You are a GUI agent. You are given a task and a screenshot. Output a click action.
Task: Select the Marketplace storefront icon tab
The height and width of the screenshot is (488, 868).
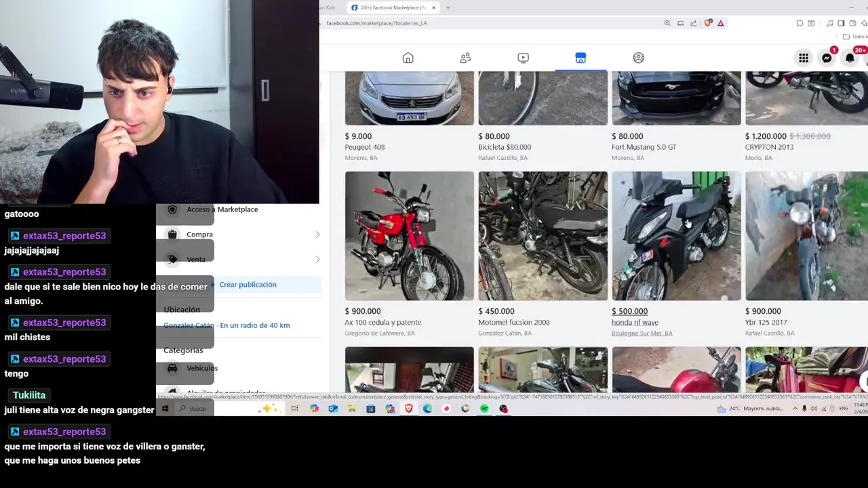[x=580, y=58]
